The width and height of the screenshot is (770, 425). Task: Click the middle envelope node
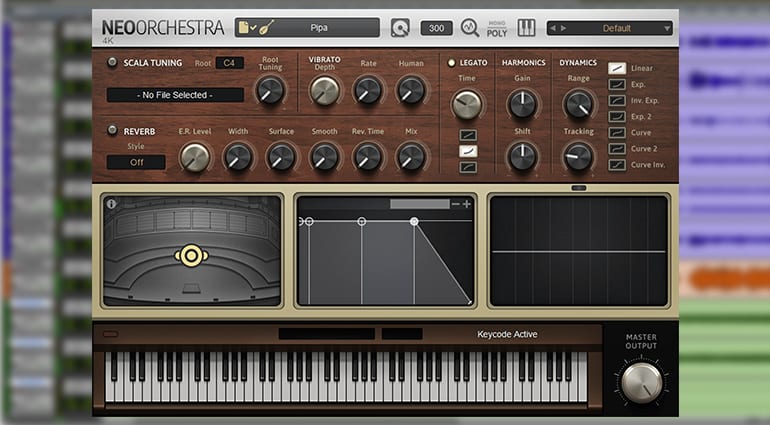(x=361, y=222)
